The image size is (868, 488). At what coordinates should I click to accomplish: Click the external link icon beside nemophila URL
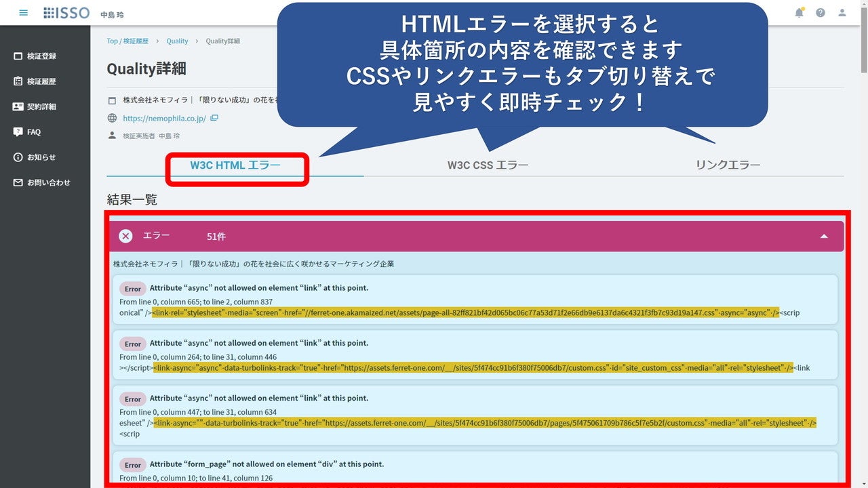[214, 118]
